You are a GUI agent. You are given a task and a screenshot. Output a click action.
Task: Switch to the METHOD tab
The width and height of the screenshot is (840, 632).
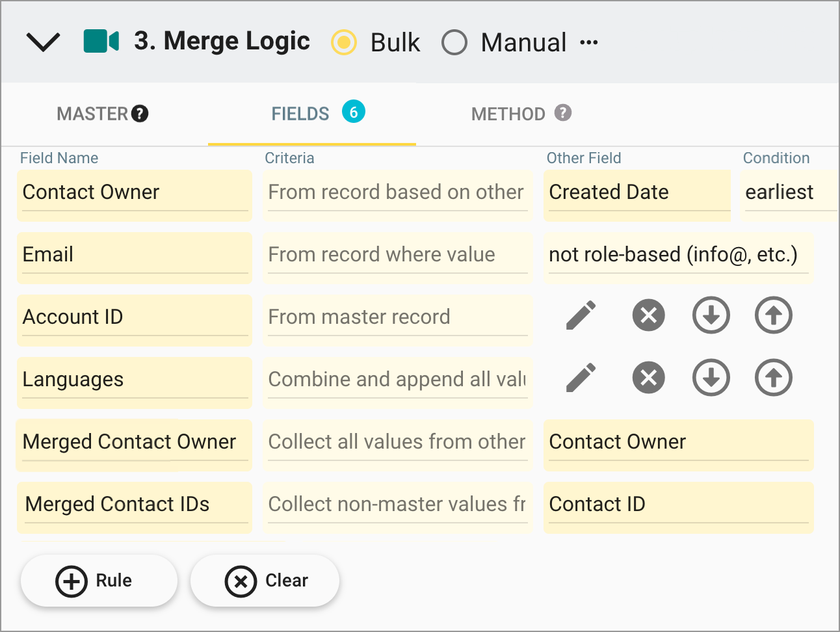pyautogui.click(x=509, y=114)
